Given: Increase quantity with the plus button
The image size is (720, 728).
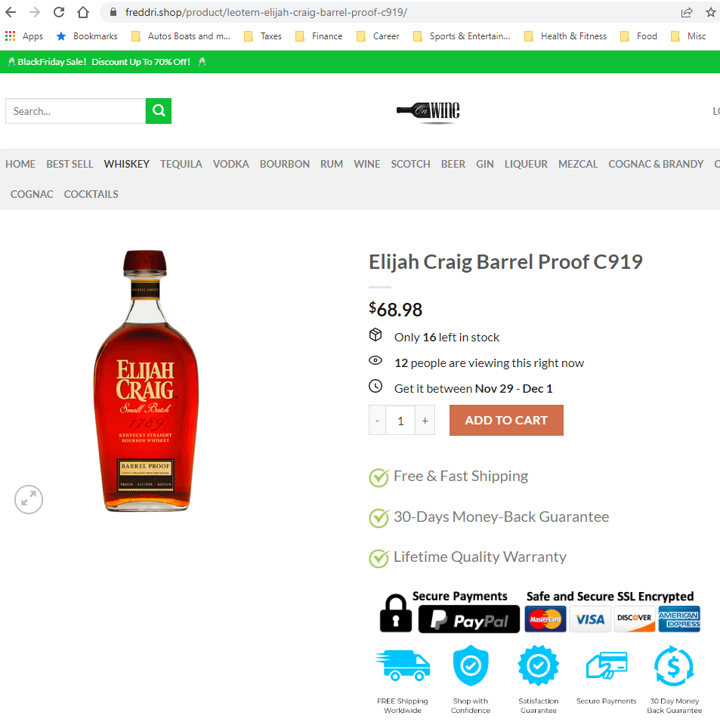Looking at the screenshot, I should (x=425, y=420).
